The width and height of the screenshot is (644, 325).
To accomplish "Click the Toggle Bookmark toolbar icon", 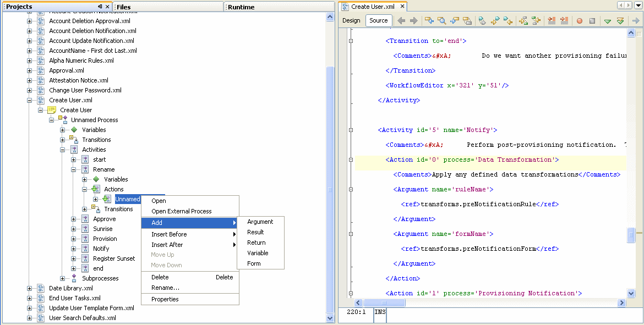I will pos(483,20).
